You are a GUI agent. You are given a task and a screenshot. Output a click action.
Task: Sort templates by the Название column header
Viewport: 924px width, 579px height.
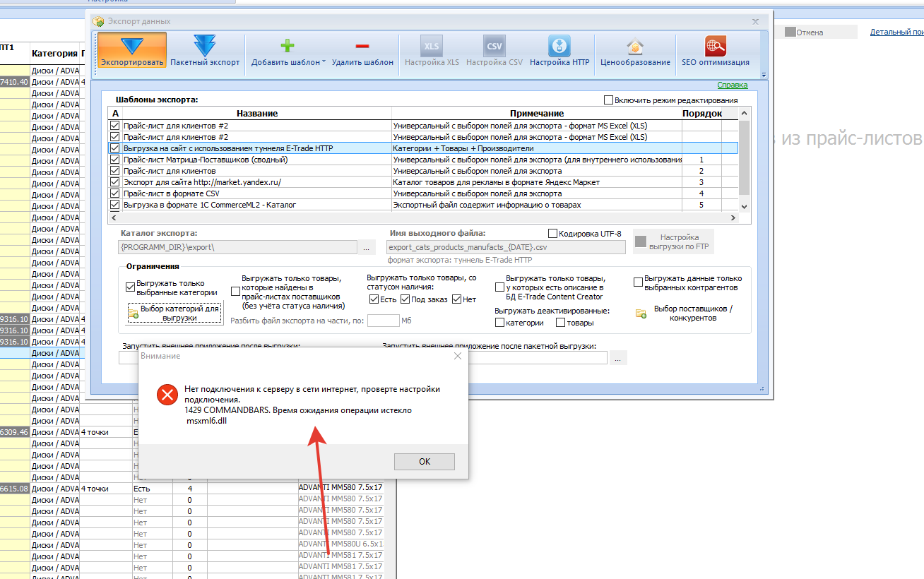[x=257, y=113]
